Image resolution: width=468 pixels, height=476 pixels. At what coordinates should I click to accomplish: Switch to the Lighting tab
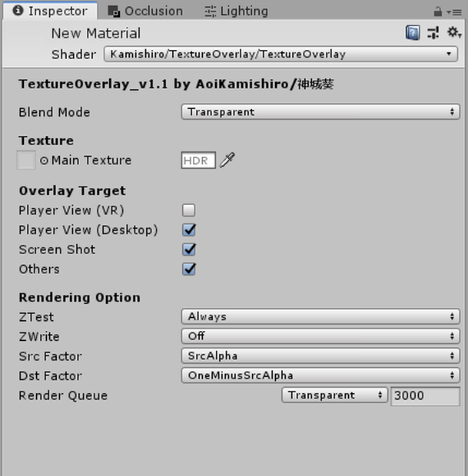pyautogui.click(x=237, y=12)
